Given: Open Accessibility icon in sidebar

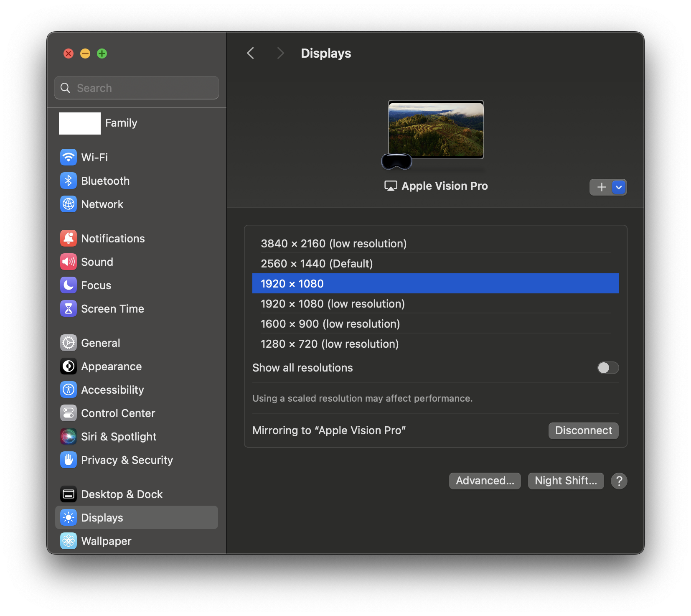Looking at the screenshot, I should [x=69, y=389].
